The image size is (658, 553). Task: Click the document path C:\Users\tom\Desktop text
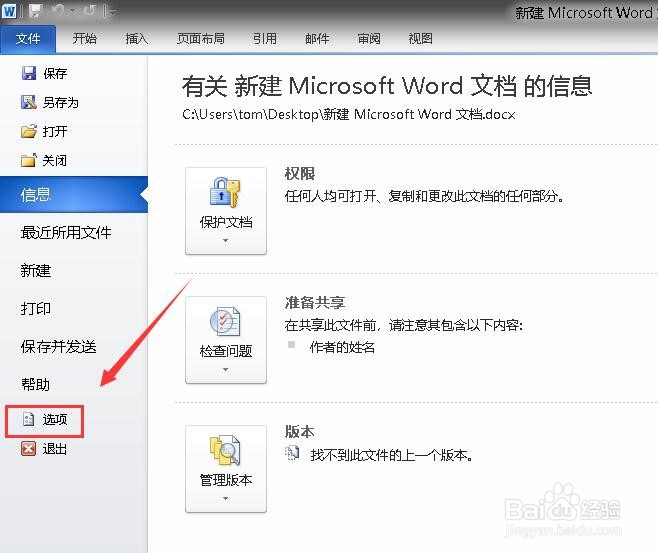(x=349, y=114)
